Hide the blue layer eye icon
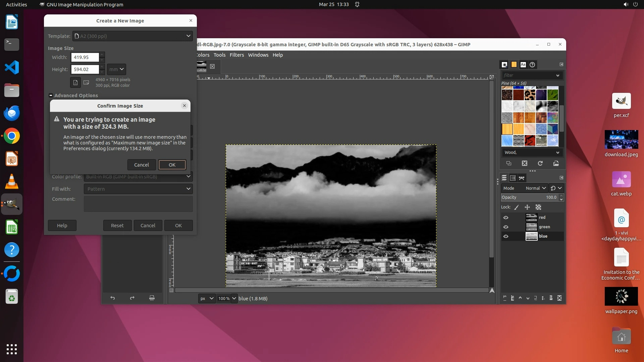Viewport: 644px width, 362px height. click(x=506, y=236)
